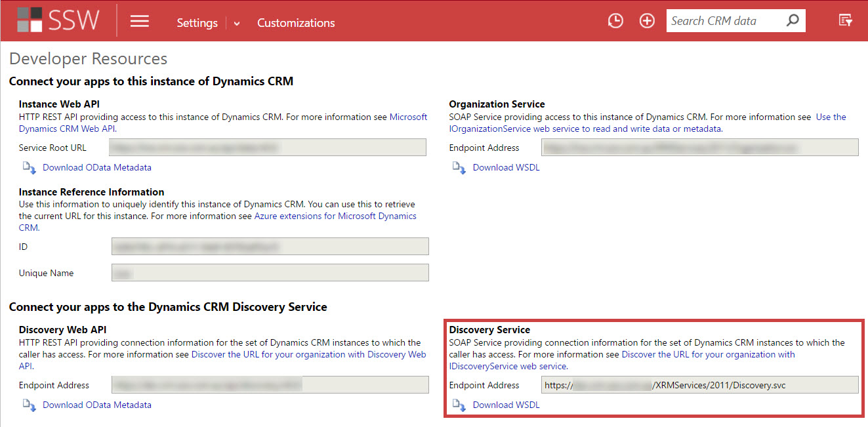Select the Unique Name field

(x=270, y=273)
